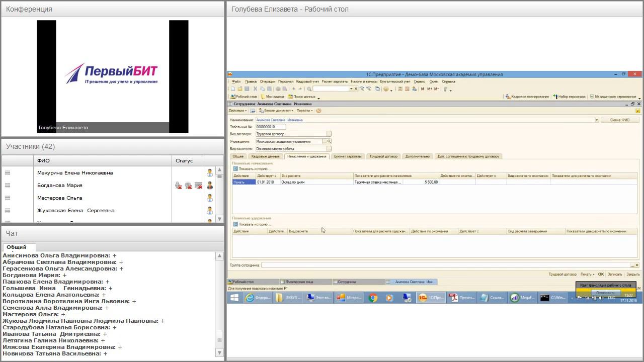Open the Справка menu
This screenshot has height=362, width=644.
click(x=448, y=81)
